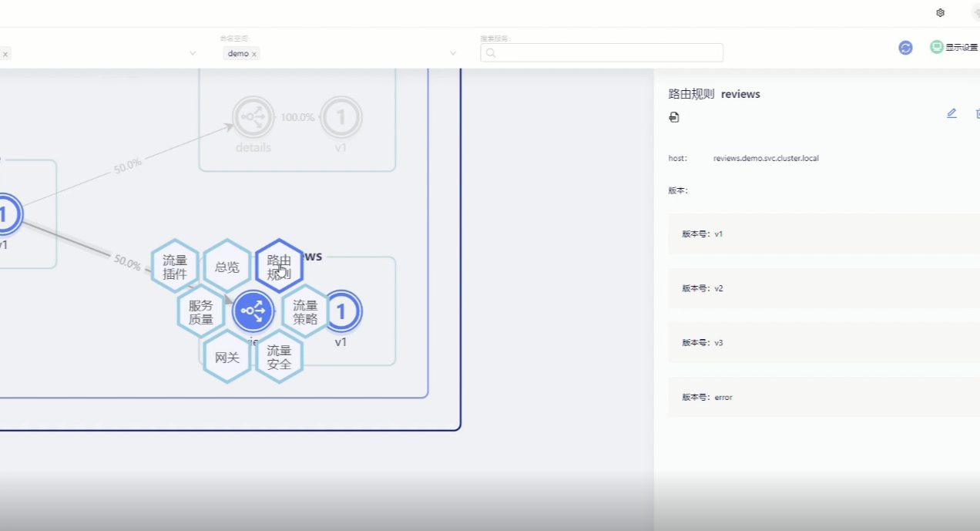Remove the demo namespace tag
This screenshot has width=980, height=531.
pos(254,54)
